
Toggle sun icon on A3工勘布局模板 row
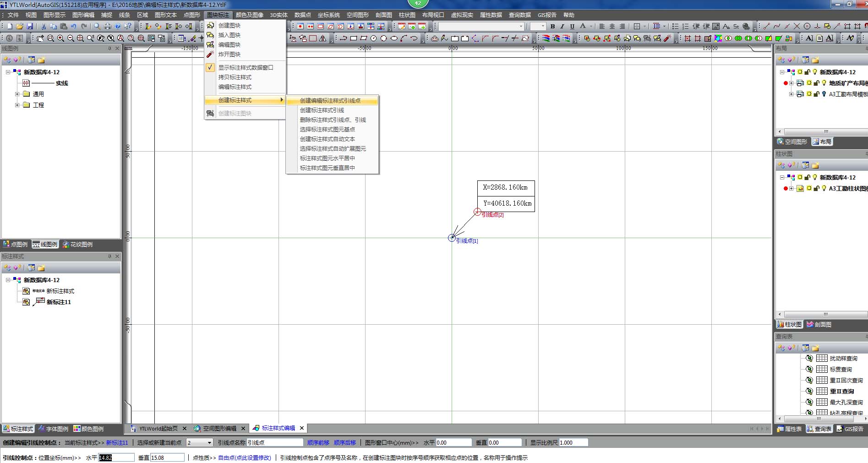(809, 94)
